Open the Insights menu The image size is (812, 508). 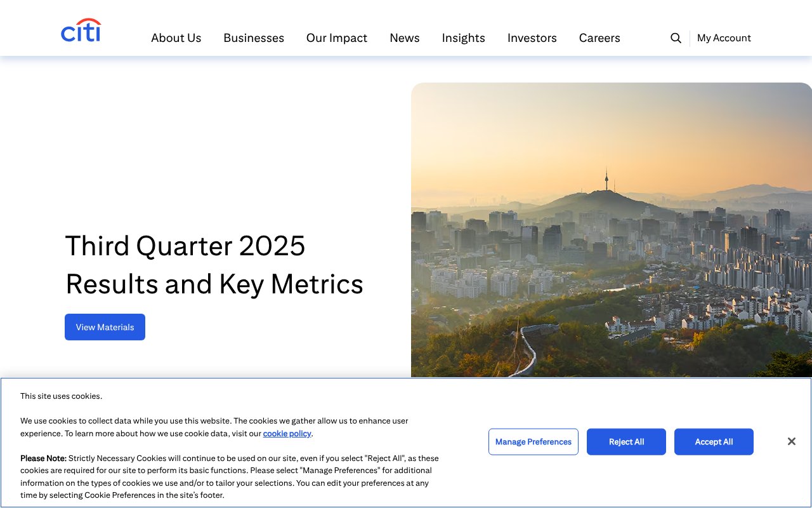pos(463,38)
